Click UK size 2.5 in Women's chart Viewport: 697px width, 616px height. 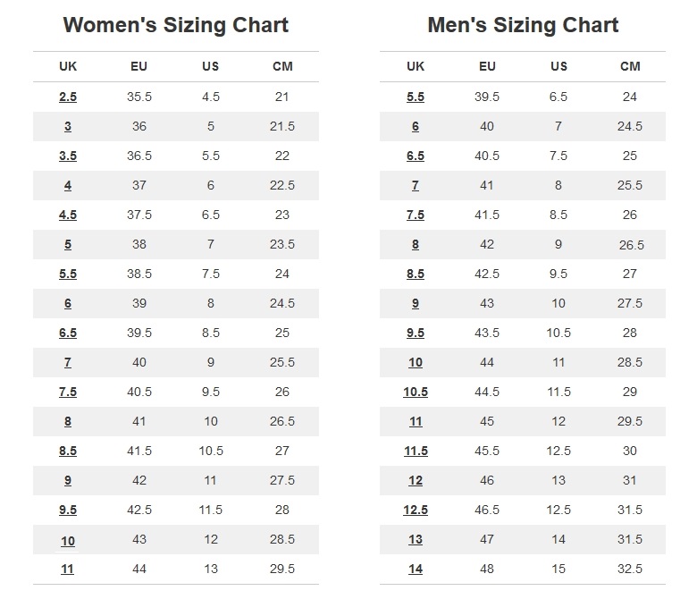pos(68,97)
